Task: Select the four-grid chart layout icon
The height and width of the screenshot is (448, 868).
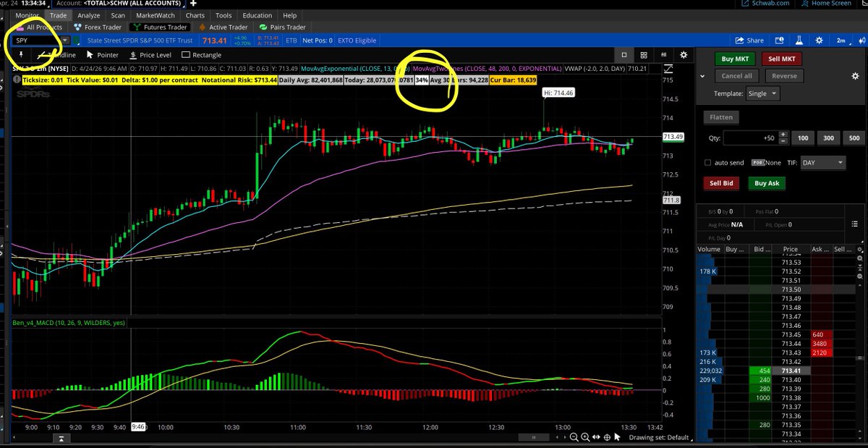Action: pos(644,55)
